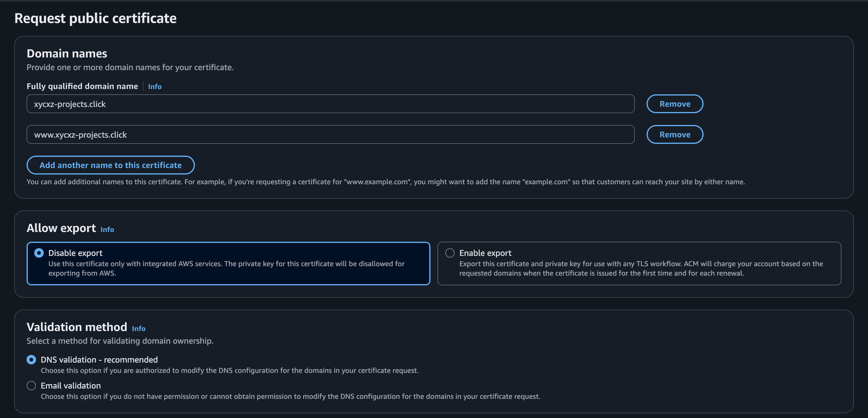Choose the Email validation radio button
The height and width of the screenshot is (418, 868).
click(31, 385)
